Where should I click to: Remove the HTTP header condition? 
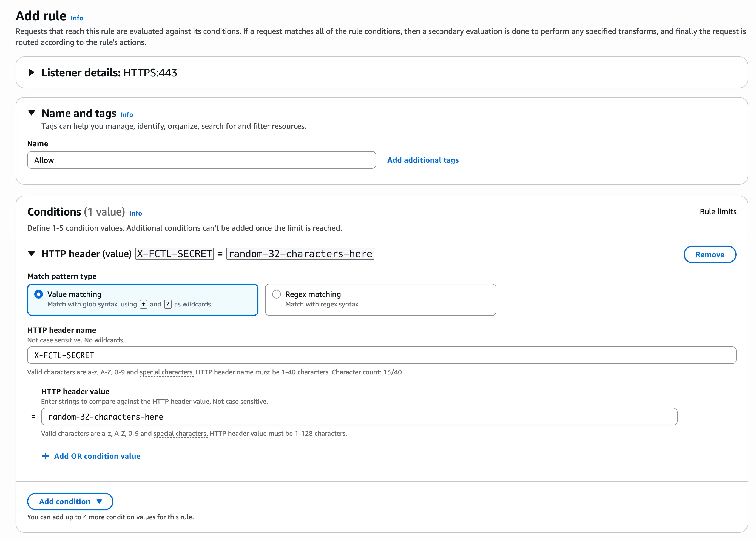pyautogui.click(x=709, y=254)
